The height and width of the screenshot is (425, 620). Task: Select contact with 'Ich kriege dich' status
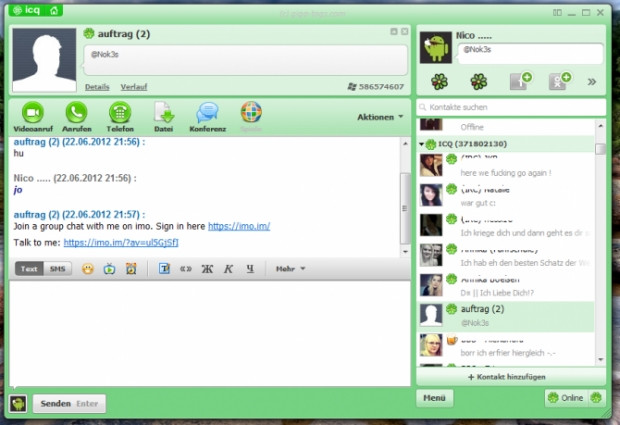coord(506,226)
